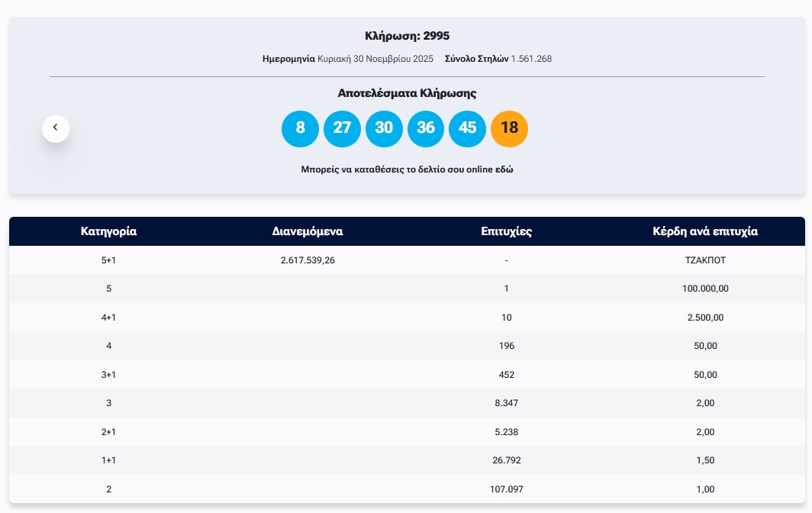Viewport: 812px width, 513px height.
Task: Click the draw date Κυριακή 30 Νοεμβρίου 2025
Action: 375,59
